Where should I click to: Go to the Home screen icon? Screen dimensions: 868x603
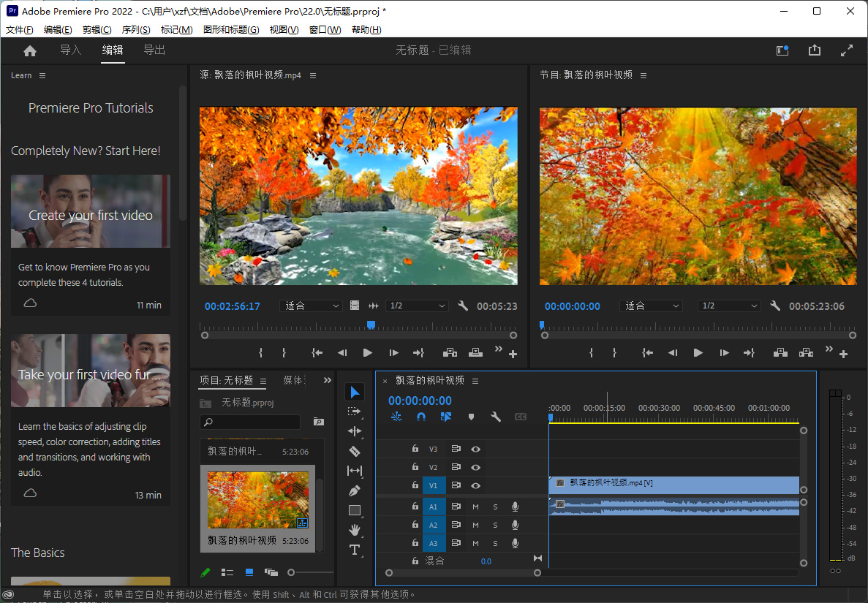pos(30,51)
